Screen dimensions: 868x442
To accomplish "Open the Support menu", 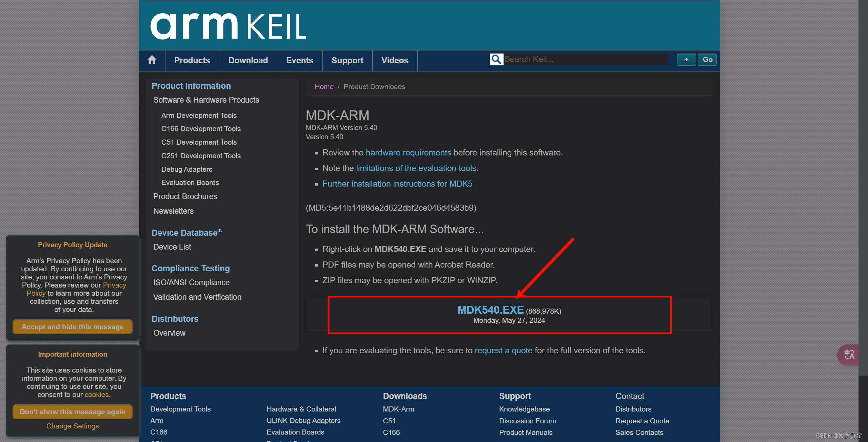I will (348, 60).
